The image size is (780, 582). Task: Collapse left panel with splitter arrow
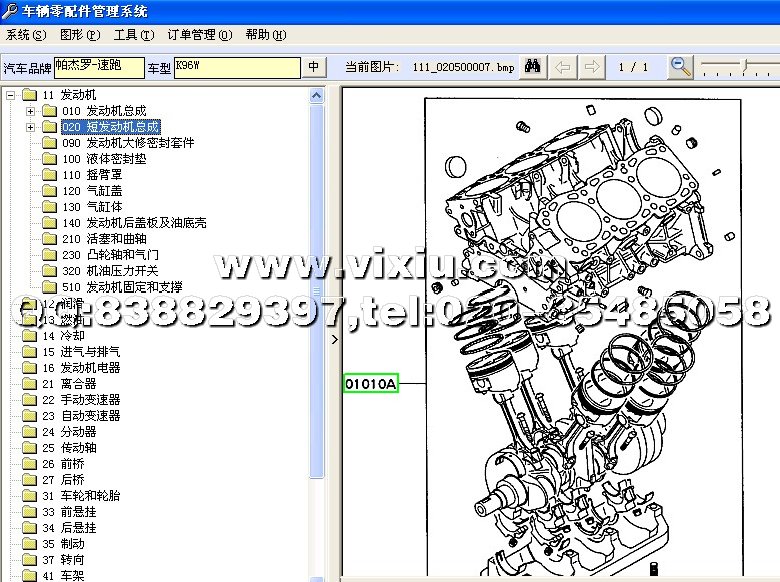point(335,339)
